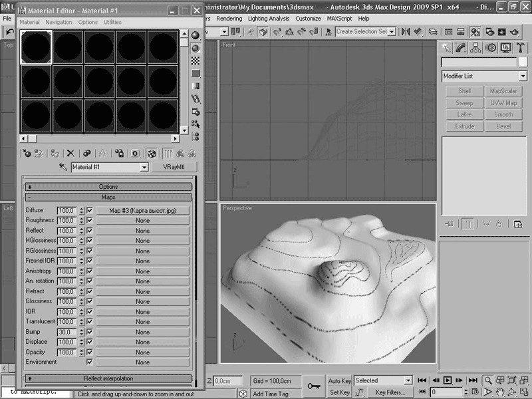Click the Play Animation button
Viewport: 532px width, 399px height.
pos(448,380)
